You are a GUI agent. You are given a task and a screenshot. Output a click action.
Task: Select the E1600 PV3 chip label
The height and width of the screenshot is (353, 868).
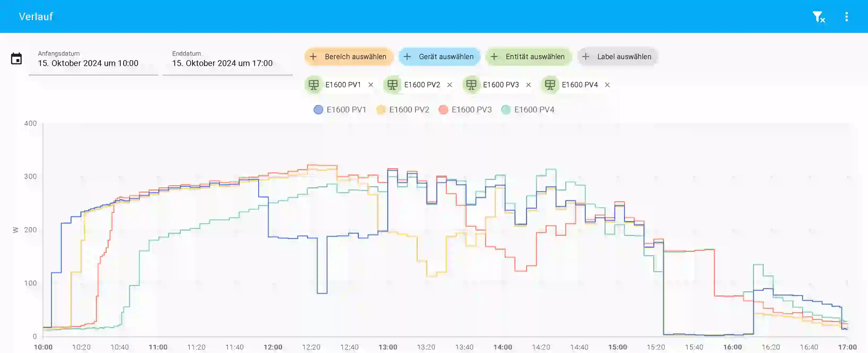click(x=501, y=85)
